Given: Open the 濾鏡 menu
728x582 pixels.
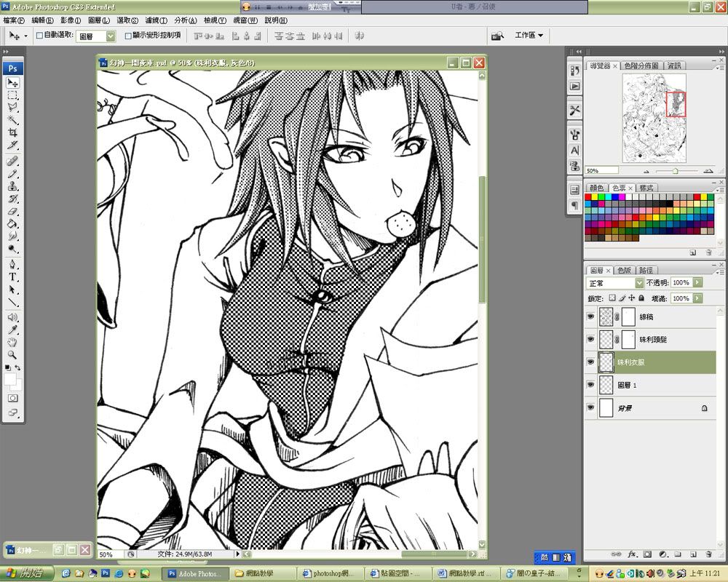Looking at the screenshot, I should [156, 20].
